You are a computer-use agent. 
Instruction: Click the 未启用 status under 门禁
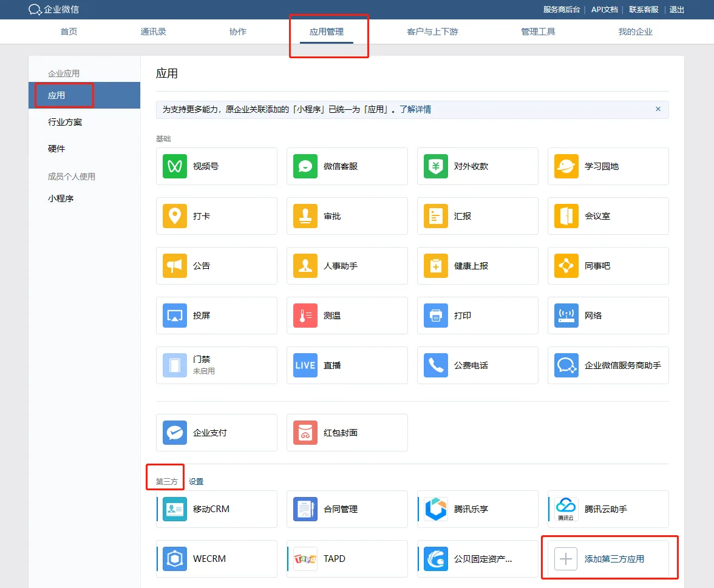click(203, 371)
